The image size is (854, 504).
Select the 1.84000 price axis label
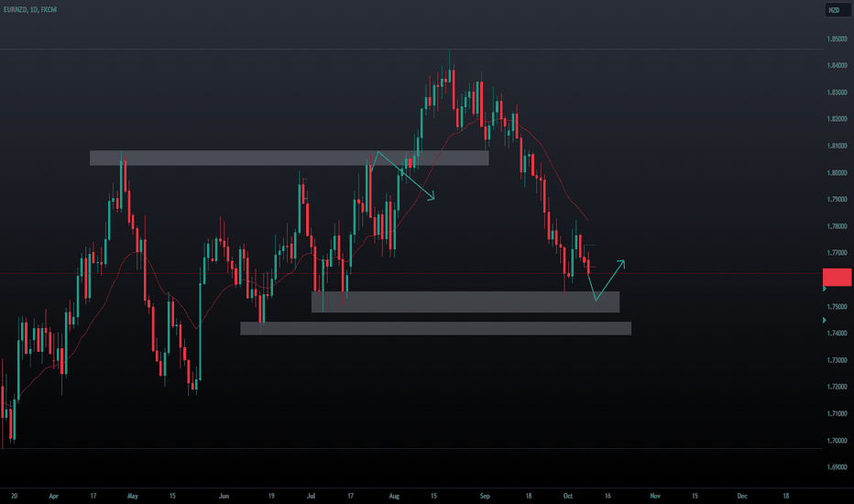838,65
